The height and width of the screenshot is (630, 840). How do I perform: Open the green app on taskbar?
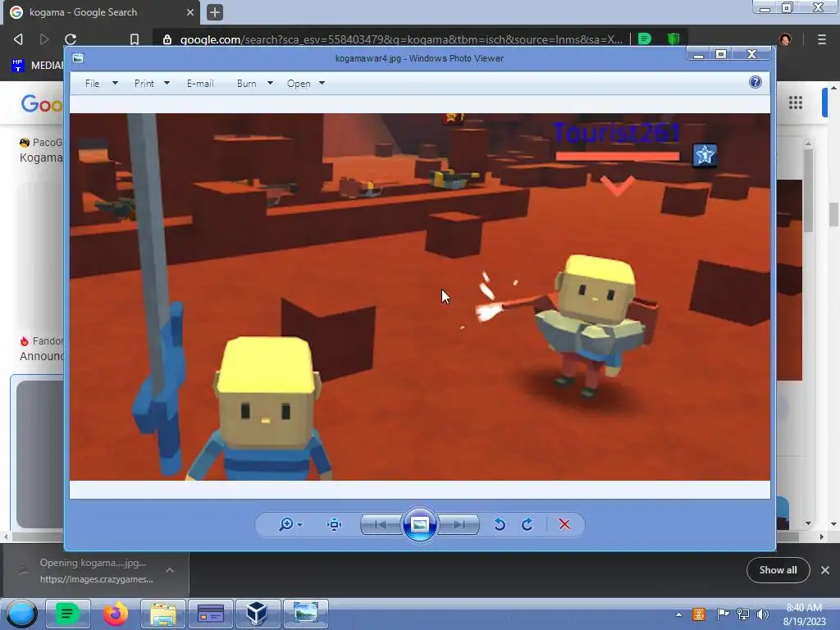point(67,614)
